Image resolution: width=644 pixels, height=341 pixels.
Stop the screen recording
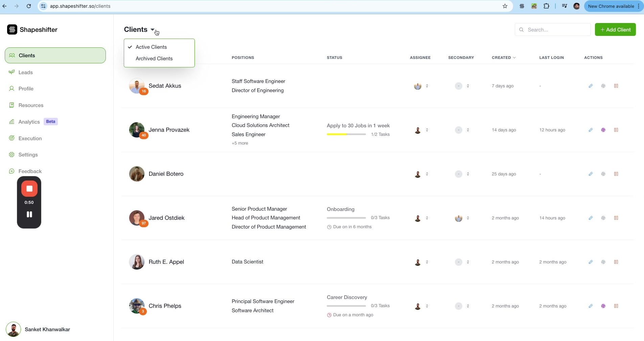[x=29, y=189]
